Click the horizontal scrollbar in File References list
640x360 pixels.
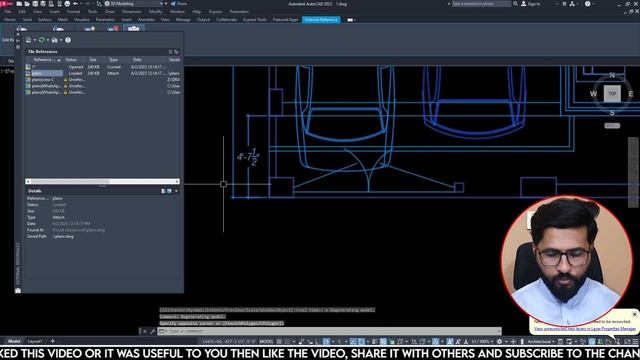(102, 181)
